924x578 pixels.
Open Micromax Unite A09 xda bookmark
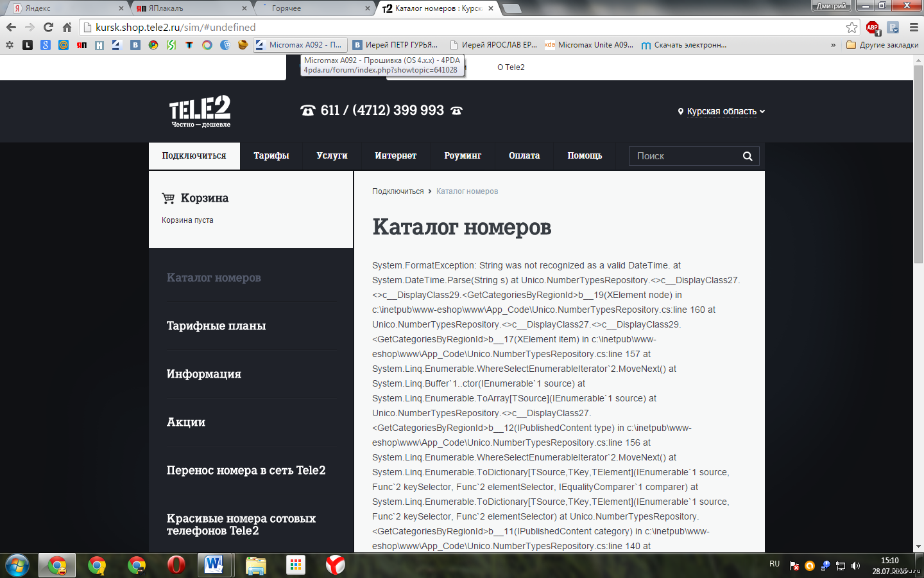(589, 45)
